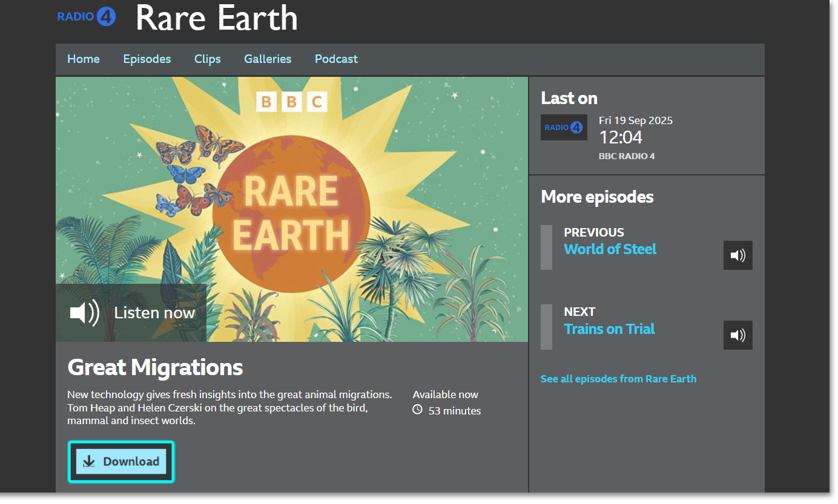Click the Rare Earth page title
Image resolution: width=838 pixels, height=504 pixels.
(x=216, y=19)
